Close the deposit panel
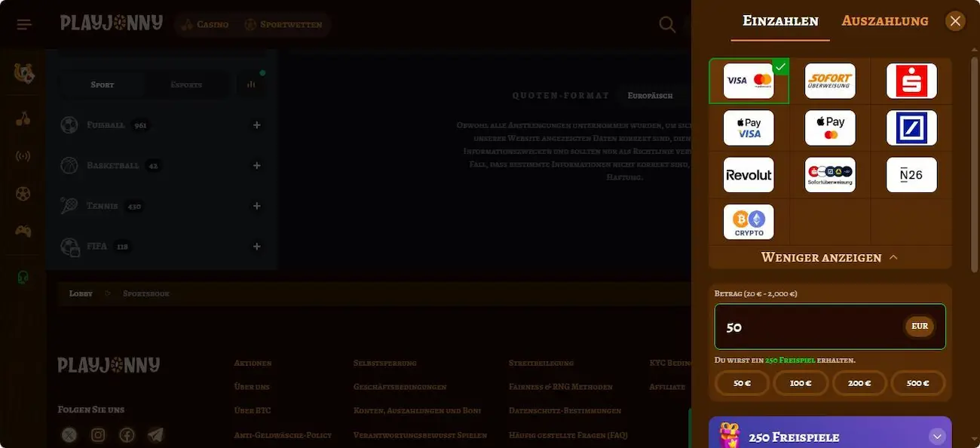The image size is (980, 448). [x=955, y=21]
